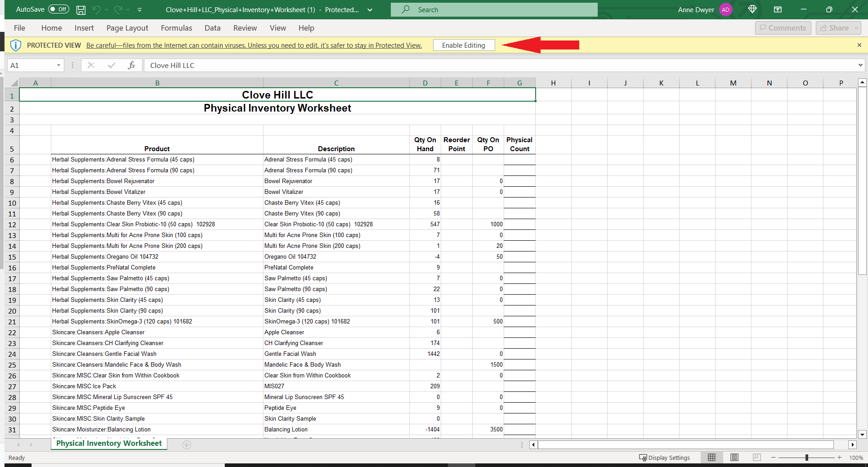Open the Anne Dwyer account avatar

[x=725, y=9]
